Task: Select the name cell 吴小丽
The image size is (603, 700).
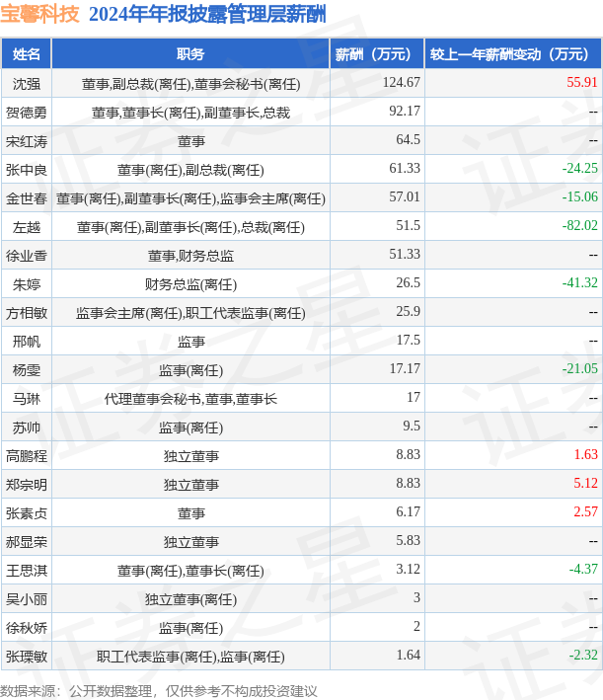Action: (x=27, y=598)
